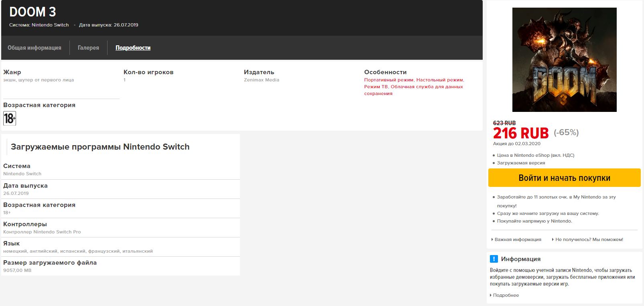Click the Контроллер Nintendo Switch Pro text
644x306 pixels.
42,232
